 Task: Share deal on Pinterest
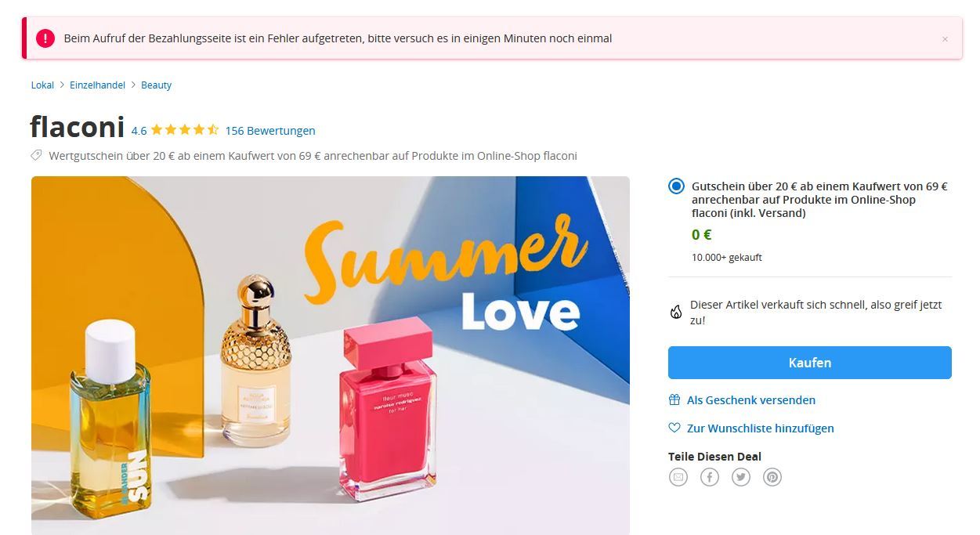(772, 477)
